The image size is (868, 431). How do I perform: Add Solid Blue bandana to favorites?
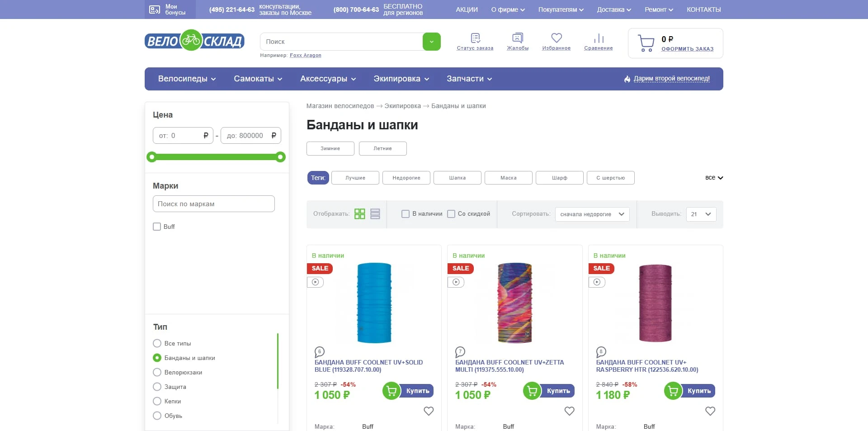point(429,411)
